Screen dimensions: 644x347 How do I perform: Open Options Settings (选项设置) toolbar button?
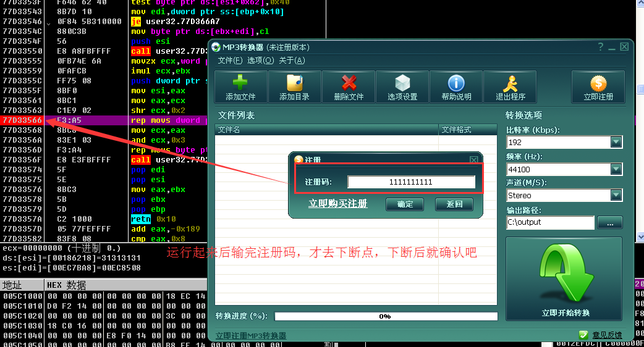pos(402,87)
